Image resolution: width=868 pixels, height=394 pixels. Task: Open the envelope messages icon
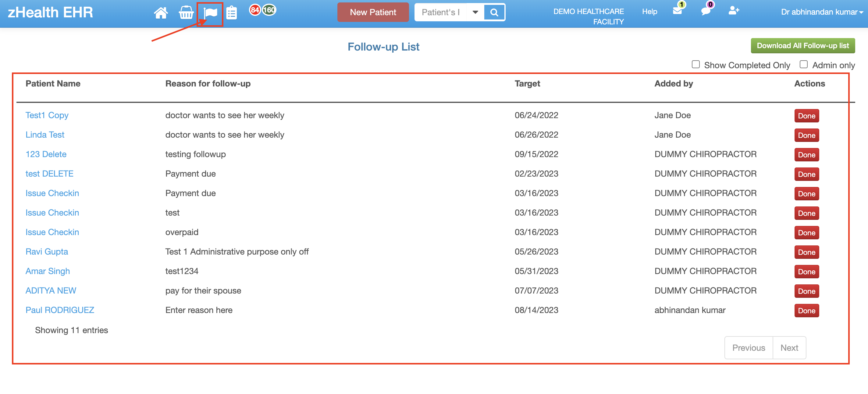tap(677, 11)
